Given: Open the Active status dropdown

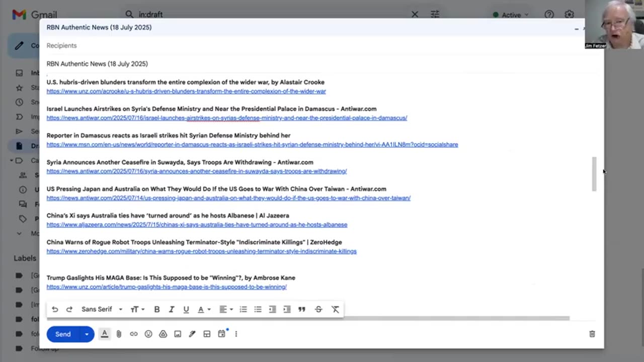Looking at the screenshot, I should pos(511,15).
